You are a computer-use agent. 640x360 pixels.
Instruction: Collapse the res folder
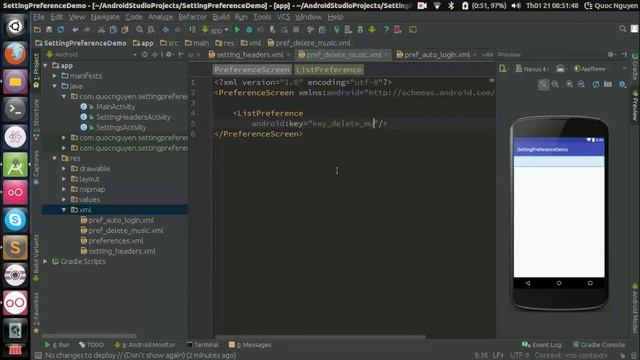(x=55, y=158)
